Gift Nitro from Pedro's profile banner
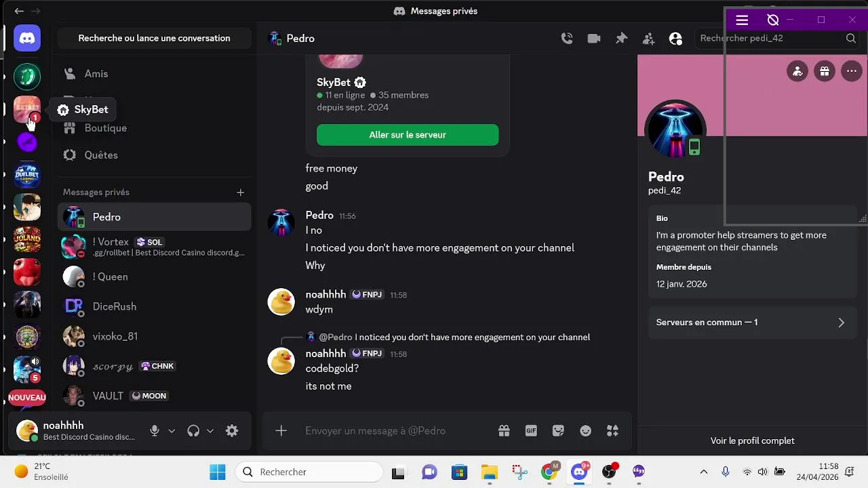 [x=825, y=70]
